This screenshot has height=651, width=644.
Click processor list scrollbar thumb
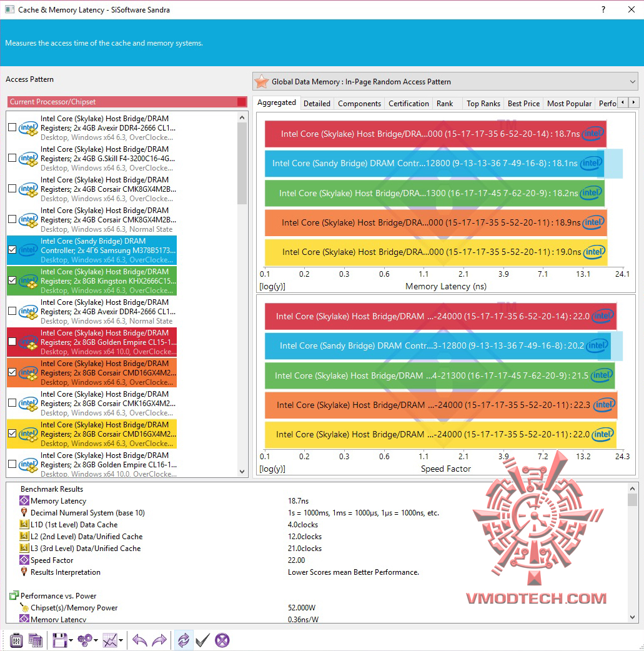[x=242, y=164]
